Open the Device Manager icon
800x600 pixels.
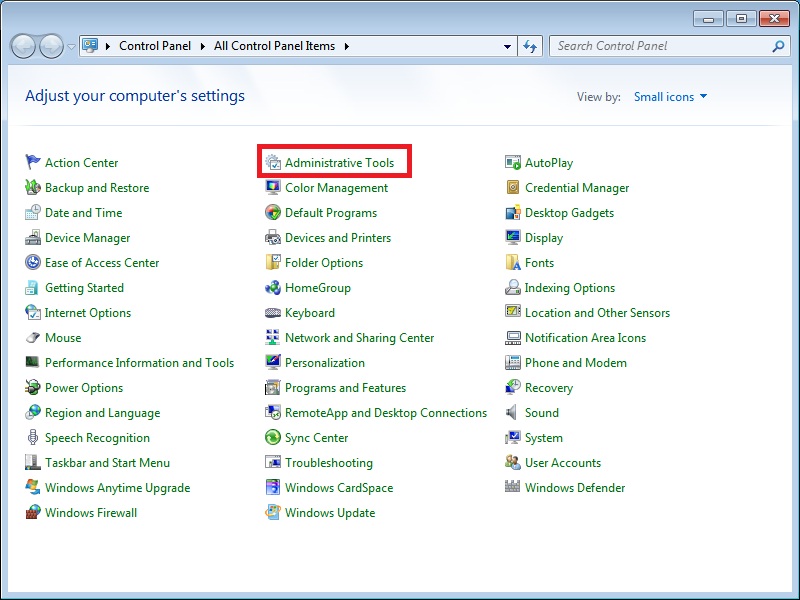(33, 237)
